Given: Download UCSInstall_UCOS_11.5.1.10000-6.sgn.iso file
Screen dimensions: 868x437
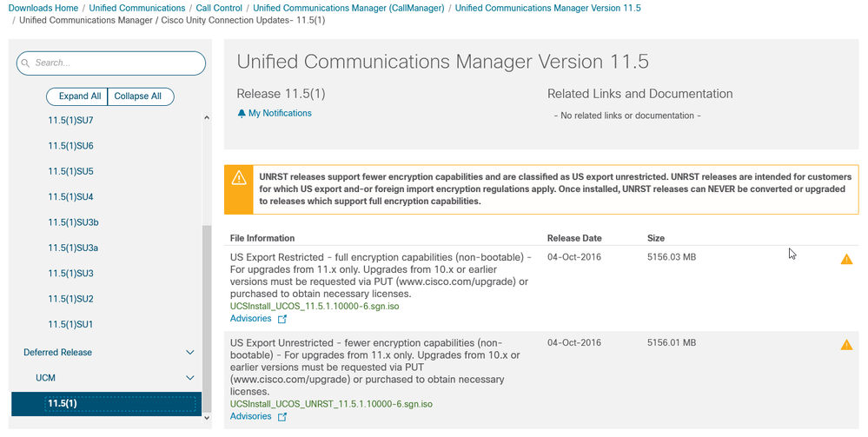Looking at the screenshot, I should [x=315, y=307].
